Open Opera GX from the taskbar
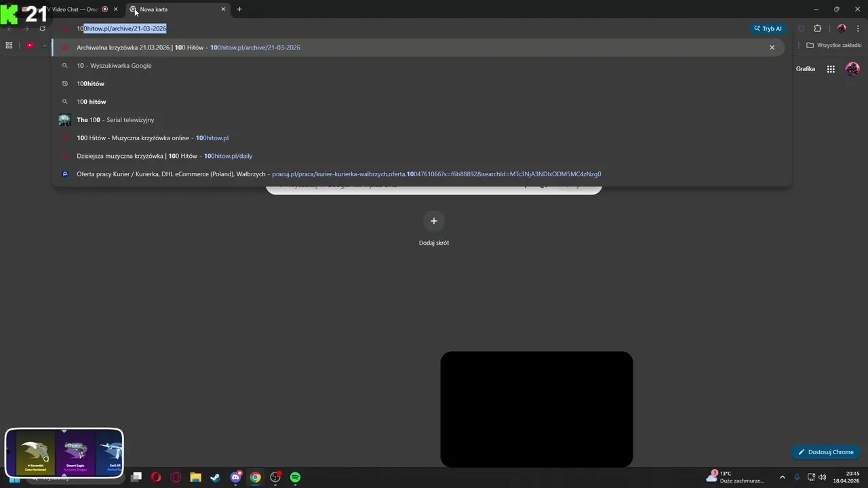 [176, 477]
